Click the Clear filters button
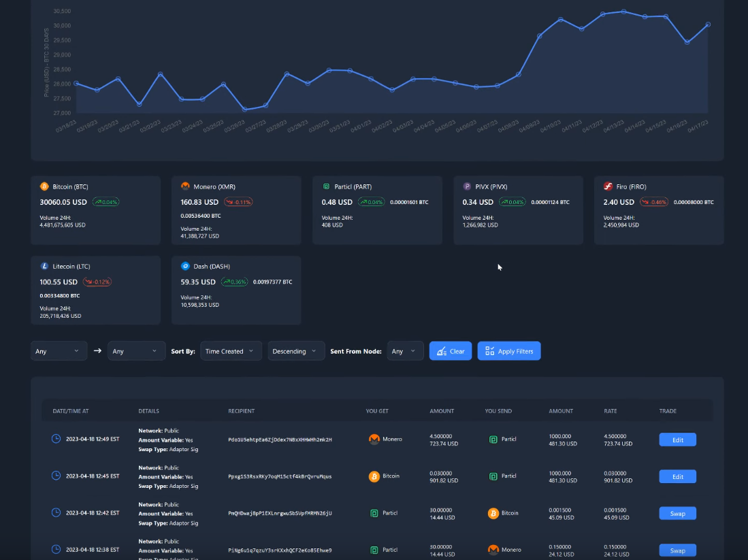The image size is (748, 560). coord(451,351)
